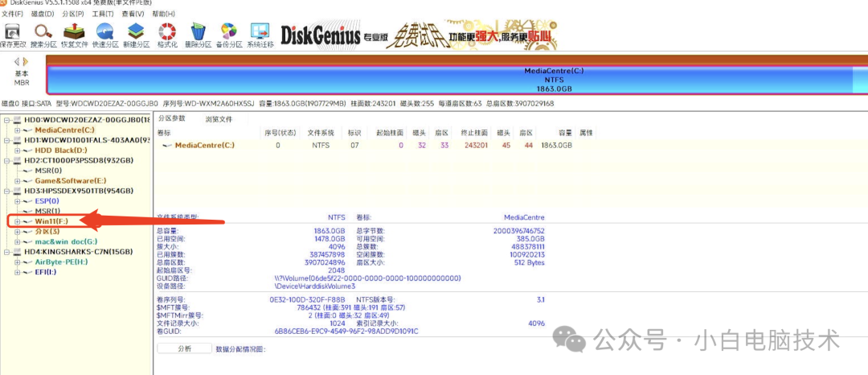Click the HD2 hard disk icon in tree
Image resolution: width=868 pixels, height=375 pixels.
(16, 160)
